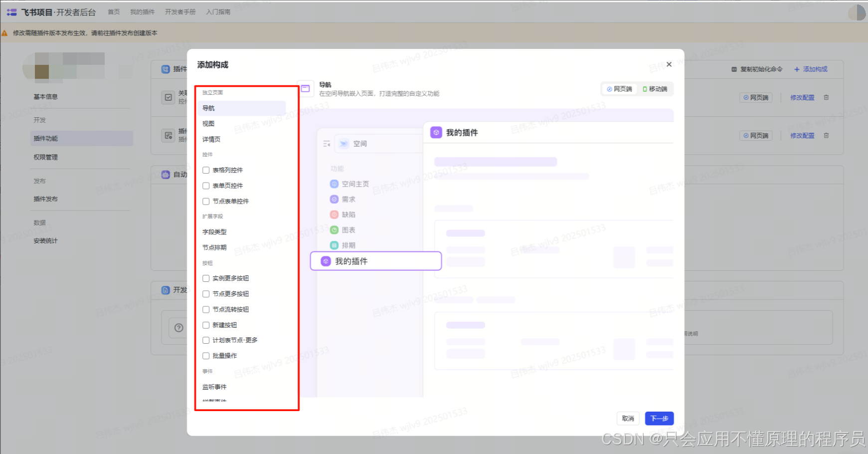The width and height of the screenshot is (868, 454).
Task: Open 开发者手册 in top navigation
Action: pyautogui.click(x=180, y=12)
